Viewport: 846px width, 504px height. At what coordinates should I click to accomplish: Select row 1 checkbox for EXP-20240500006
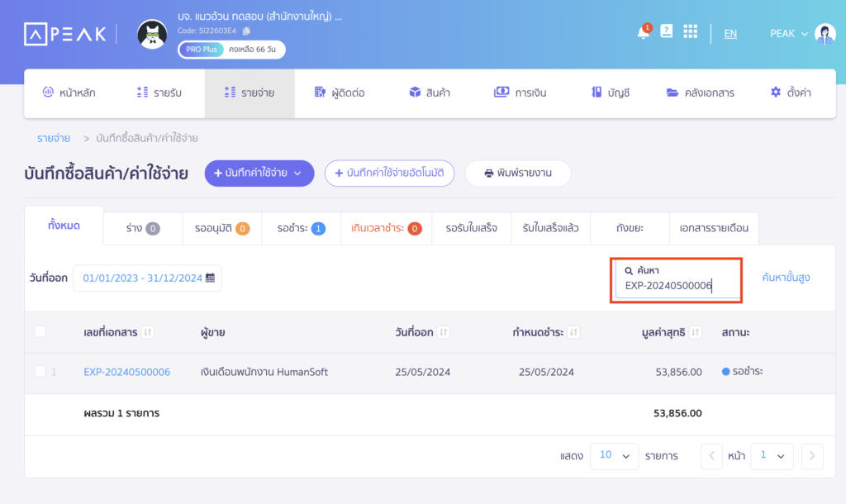click(x=40, y=372)
